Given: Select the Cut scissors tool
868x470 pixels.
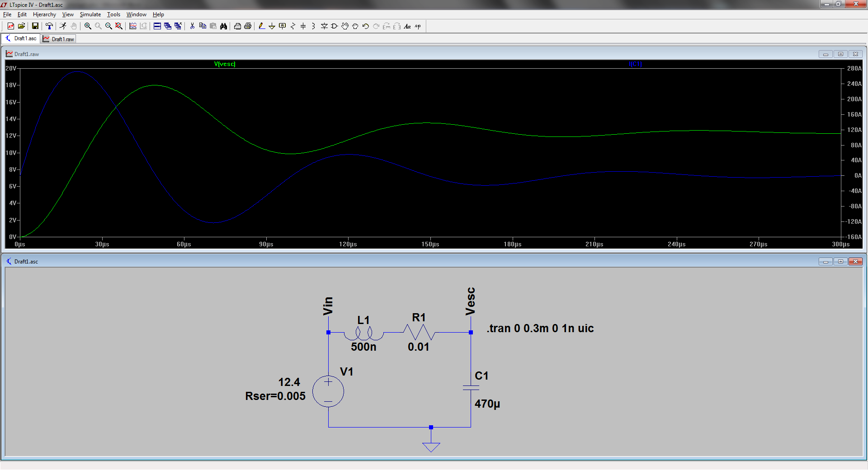Looking at the screenshot, I should 192,26.
